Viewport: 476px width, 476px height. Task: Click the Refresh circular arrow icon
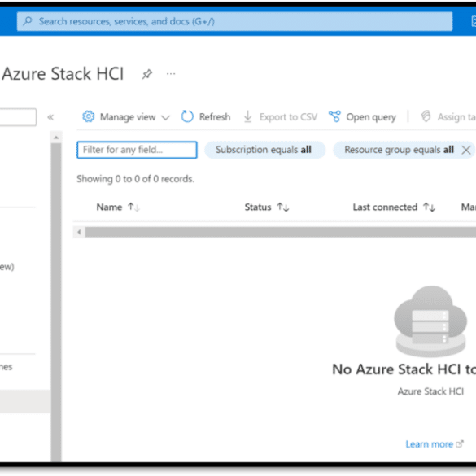(187, 116)
